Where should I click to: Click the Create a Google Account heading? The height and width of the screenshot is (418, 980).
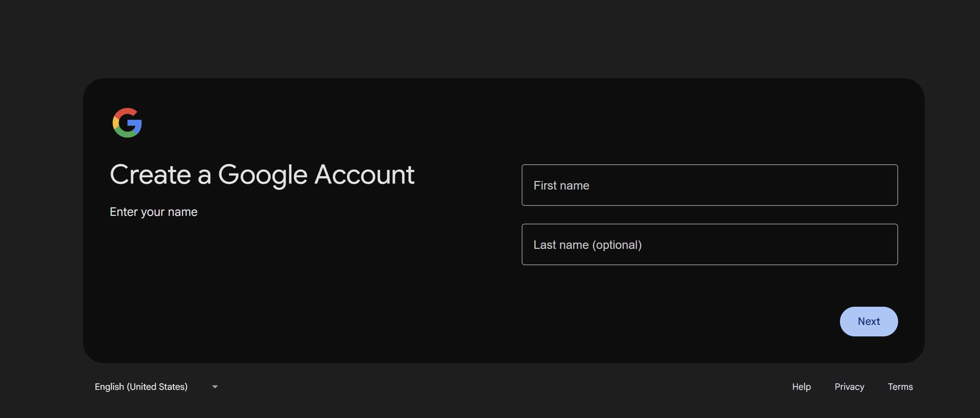(262, 175)
